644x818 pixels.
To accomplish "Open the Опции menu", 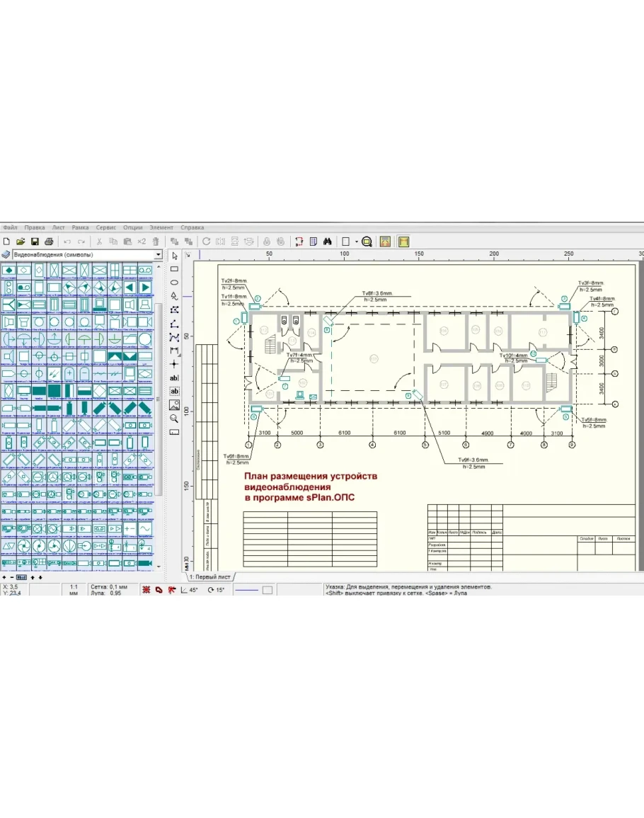I will pos(133,227).
